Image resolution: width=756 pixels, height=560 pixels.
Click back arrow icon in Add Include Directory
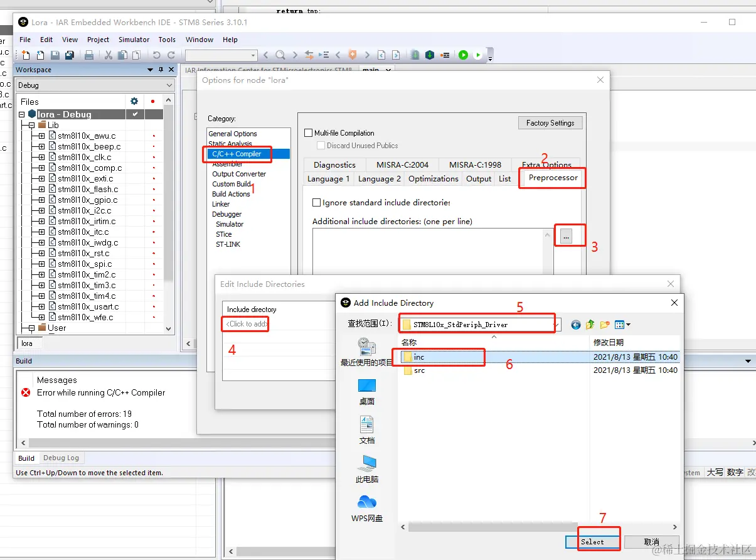click(575, 325)
